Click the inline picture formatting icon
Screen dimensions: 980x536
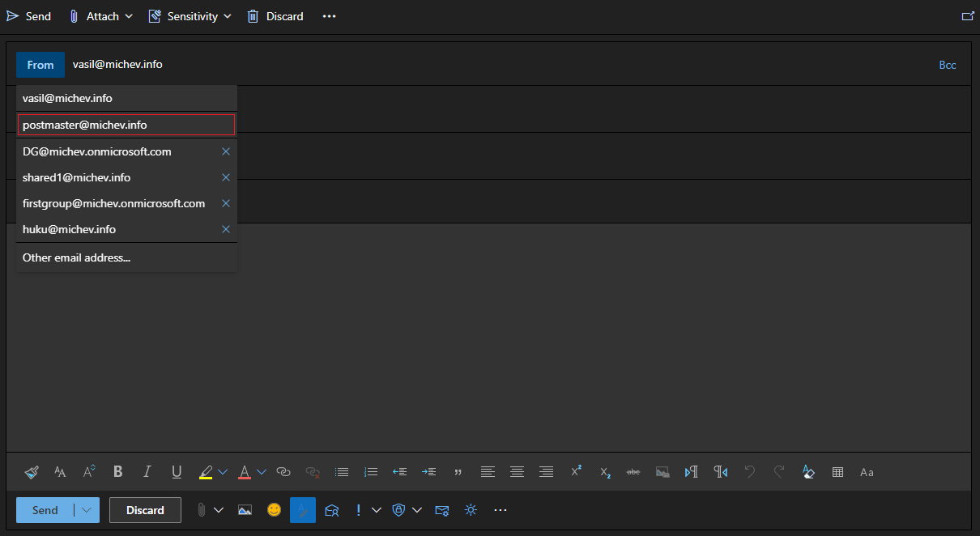click(663, 471)
